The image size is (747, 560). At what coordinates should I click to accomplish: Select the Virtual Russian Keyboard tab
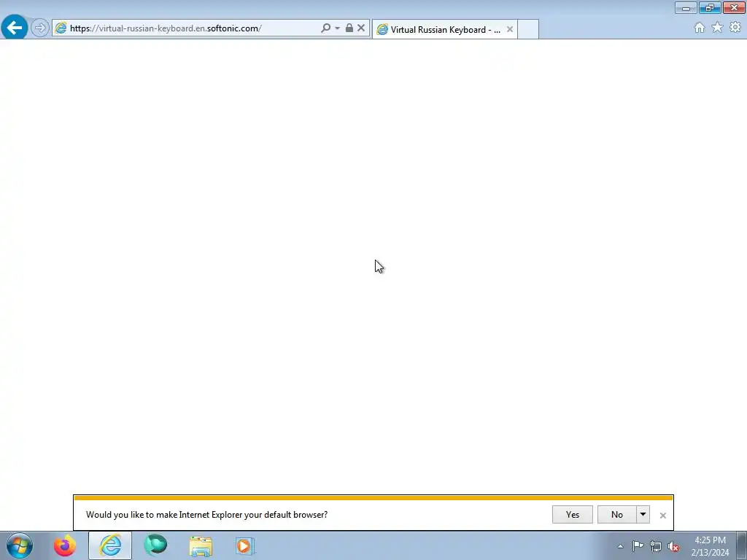coord(445,29)
